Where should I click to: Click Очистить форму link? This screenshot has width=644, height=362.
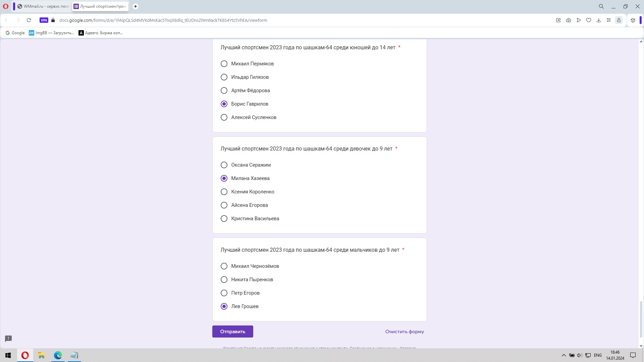tap(405, 331)
